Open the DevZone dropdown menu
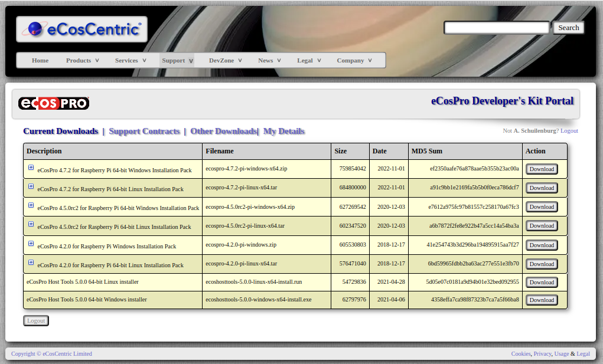This screenshot has height=364, width=603. (x=226, y=60)
